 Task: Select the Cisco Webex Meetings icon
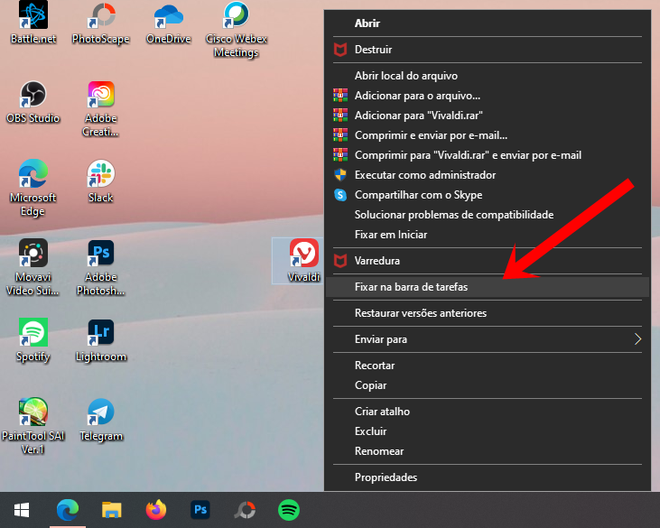pyautogui.click(x=236, y=29)
